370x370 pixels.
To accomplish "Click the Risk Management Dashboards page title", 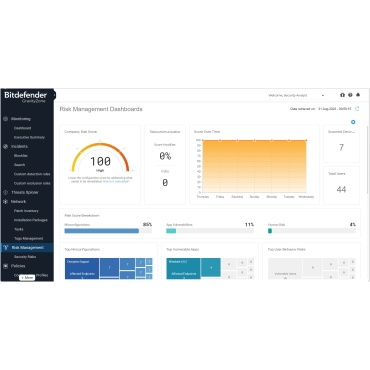I will (101, 109).
